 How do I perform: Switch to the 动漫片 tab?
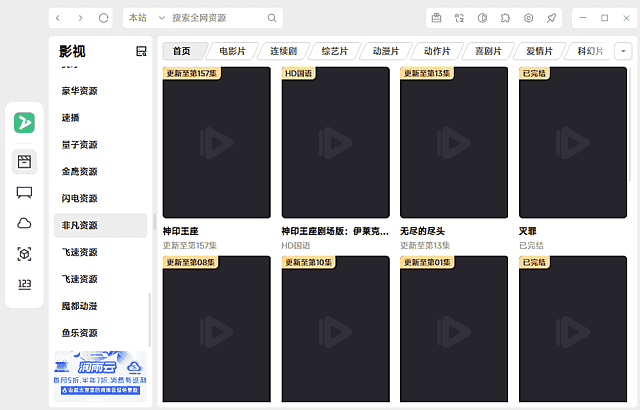click(x=386, y=51)
